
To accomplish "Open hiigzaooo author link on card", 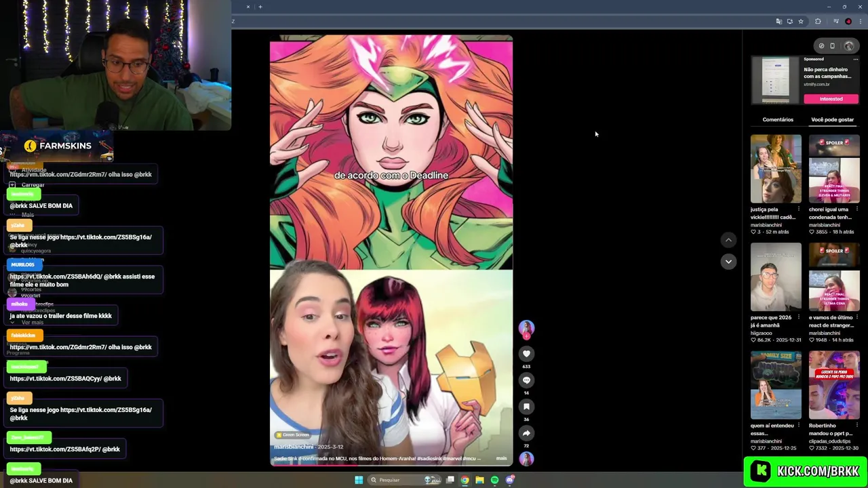I will 762,333.
